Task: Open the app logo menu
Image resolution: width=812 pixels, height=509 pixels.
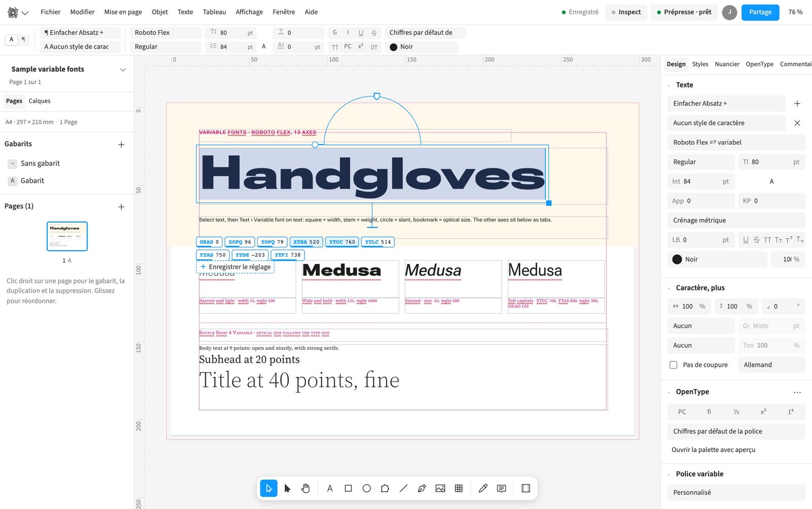Action: click(x=18, y=12)
